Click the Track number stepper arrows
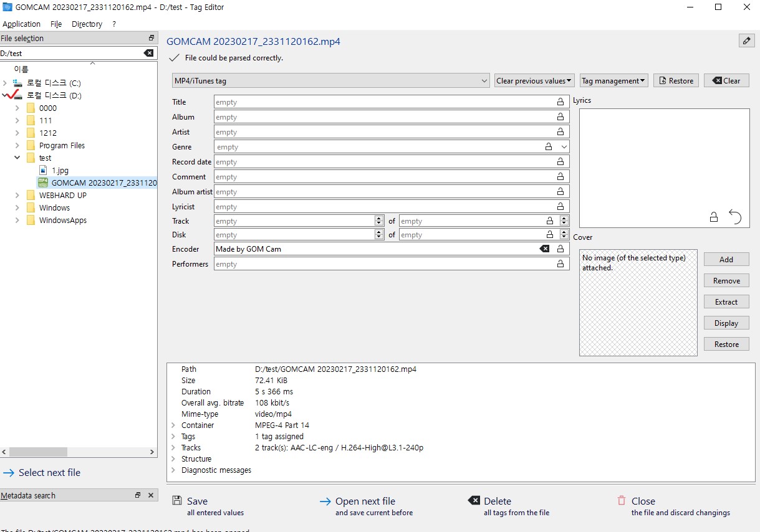The width and height of the screenshot is (760, 532). pos(379,221)
